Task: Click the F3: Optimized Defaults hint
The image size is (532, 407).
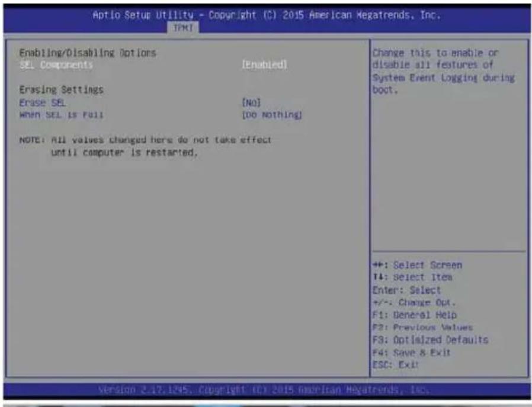Action: [x=430, y=340]
